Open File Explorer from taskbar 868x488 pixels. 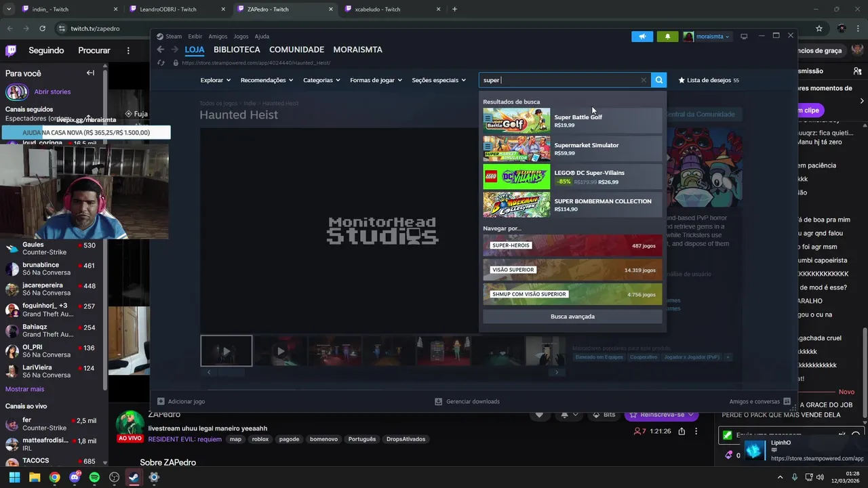(35, 477)
